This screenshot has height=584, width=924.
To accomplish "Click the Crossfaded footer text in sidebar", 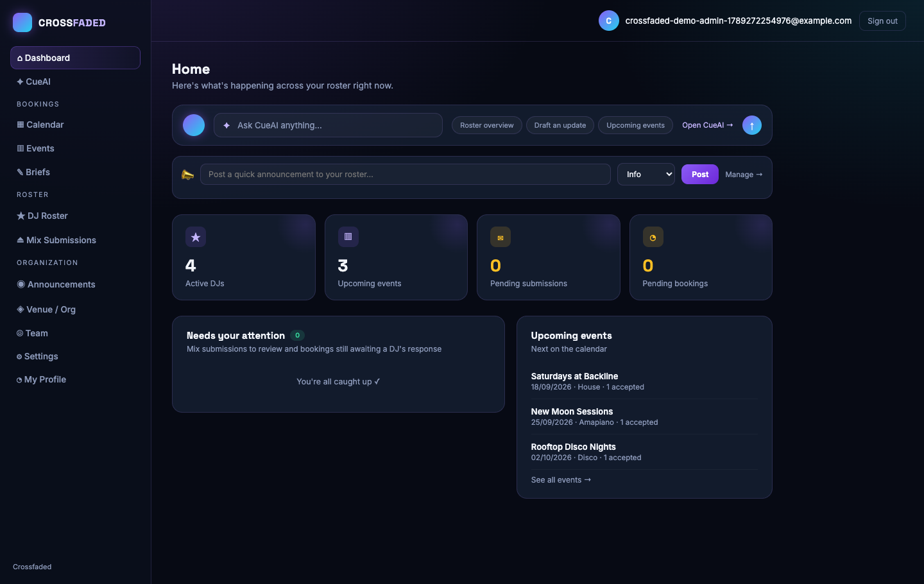I will point(32,567).
